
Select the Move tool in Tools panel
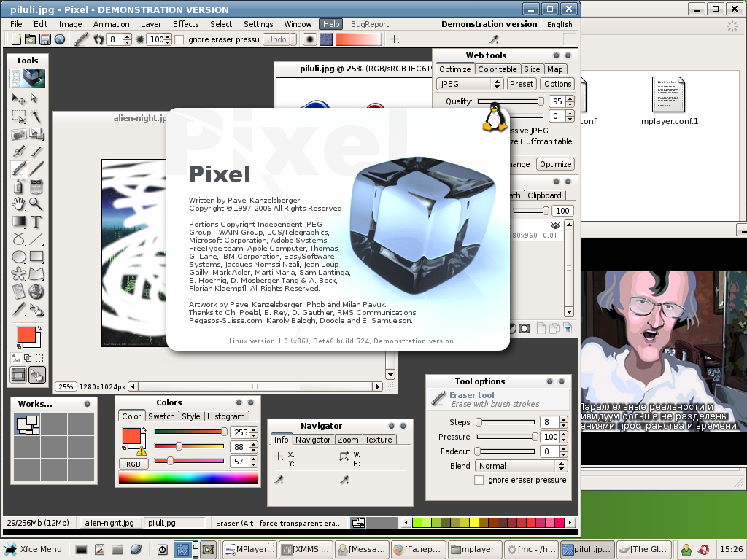pos(18,99)
